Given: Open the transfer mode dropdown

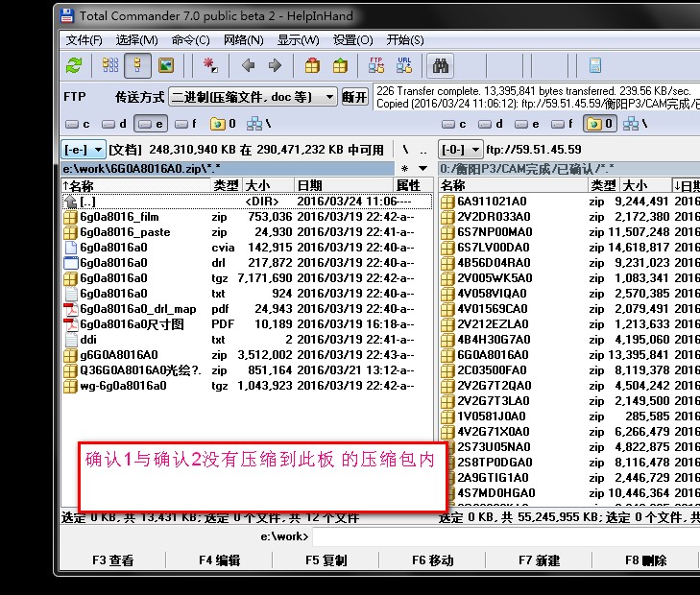Looking at the screenshot, I should pyautogui.click(x=253, y=97).
